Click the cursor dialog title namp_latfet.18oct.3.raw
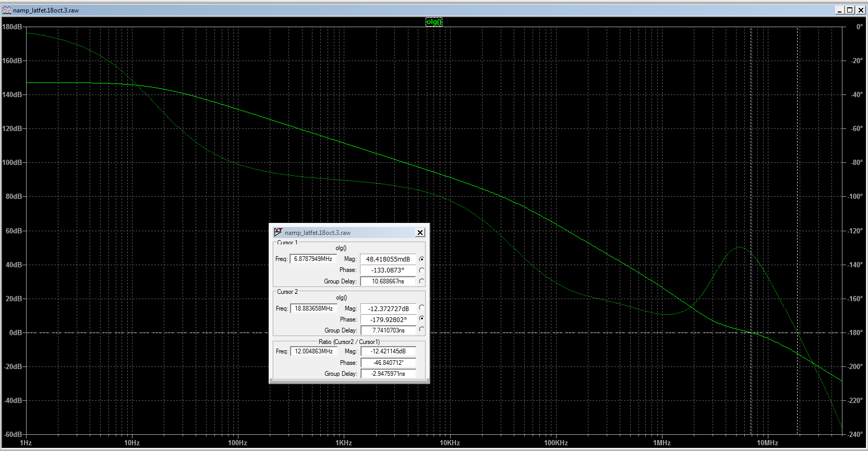The width and height of the screenshot is (868, 451). coord(318,233)
